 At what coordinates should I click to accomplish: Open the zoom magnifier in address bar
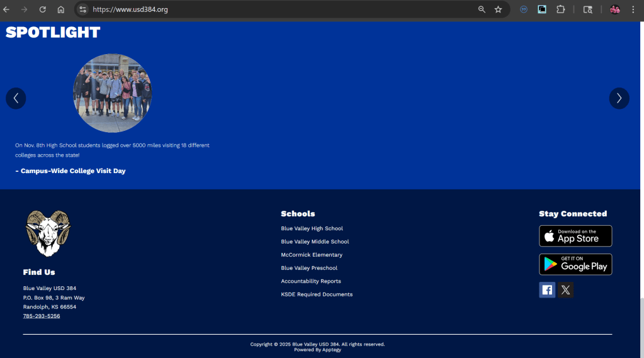[x=482, y=9]
